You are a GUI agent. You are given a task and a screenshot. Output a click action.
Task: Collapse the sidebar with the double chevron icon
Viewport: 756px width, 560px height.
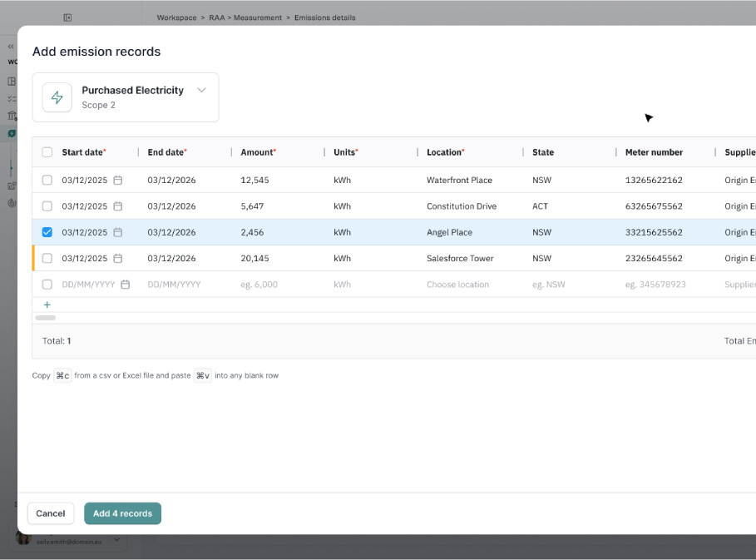coord(11,47)
